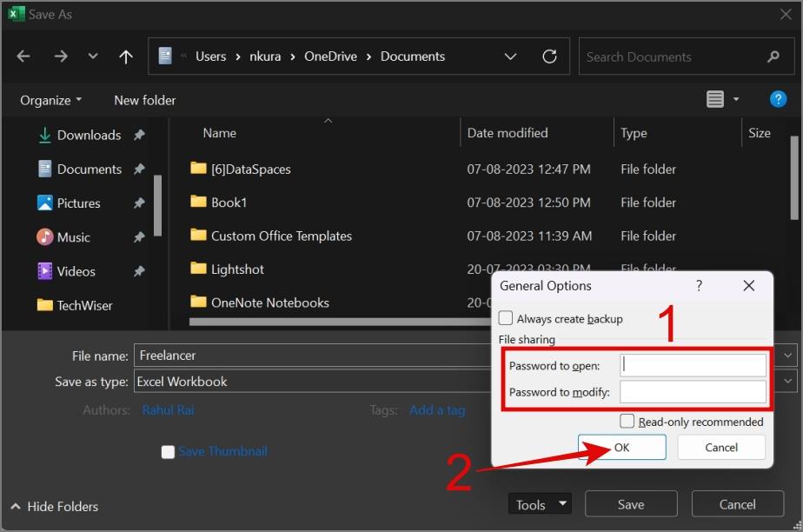Click the navigation pane scrollbar

(158, 206)
